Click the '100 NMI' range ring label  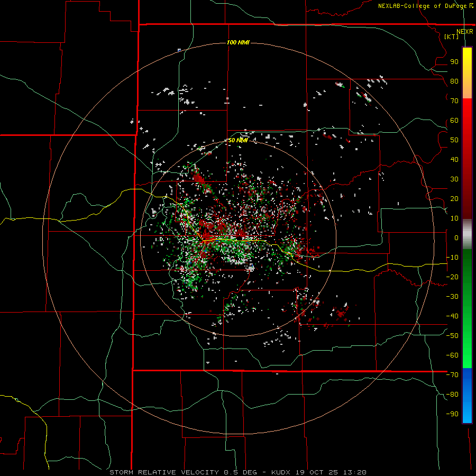click(238, 42)
